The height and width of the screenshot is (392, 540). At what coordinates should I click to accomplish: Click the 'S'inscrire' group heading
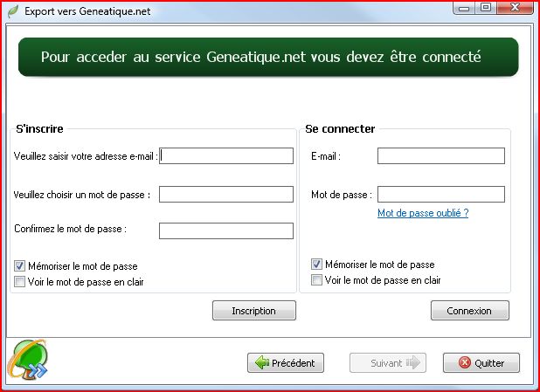[39, 128]
